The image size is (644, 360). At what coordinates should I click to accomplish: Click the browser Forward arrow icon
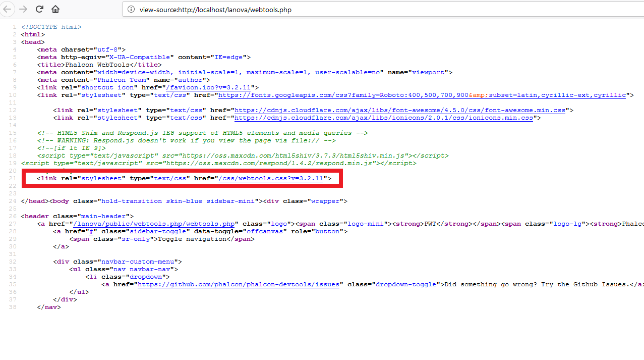(23, 9)
